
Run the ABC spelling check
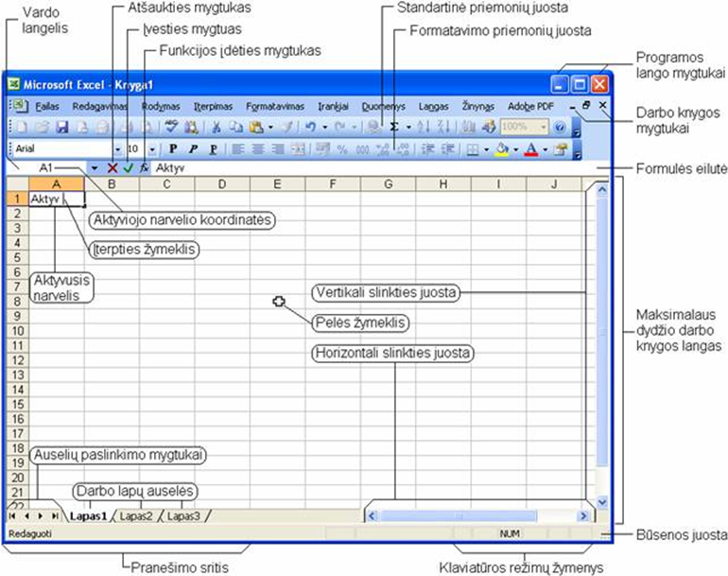[x=171, y=126]
